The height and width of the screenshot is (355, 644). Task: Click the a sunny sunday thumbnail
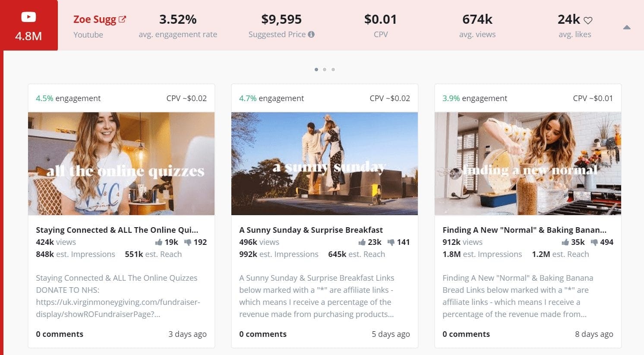325,164
